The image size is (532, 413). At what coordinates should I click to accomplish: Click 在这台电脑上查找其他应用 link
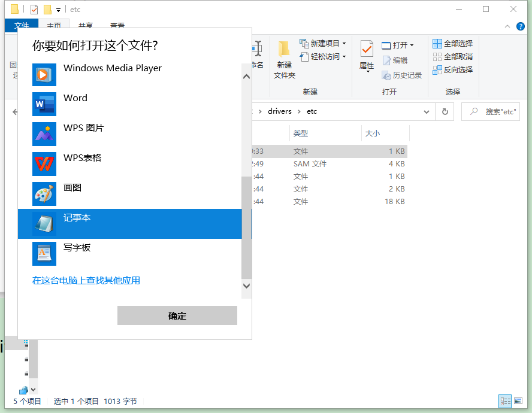point(86,280)
